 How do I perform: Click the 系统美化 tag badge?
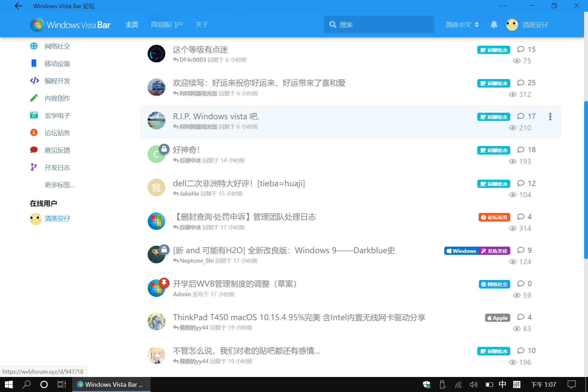[x=495, y=251]
